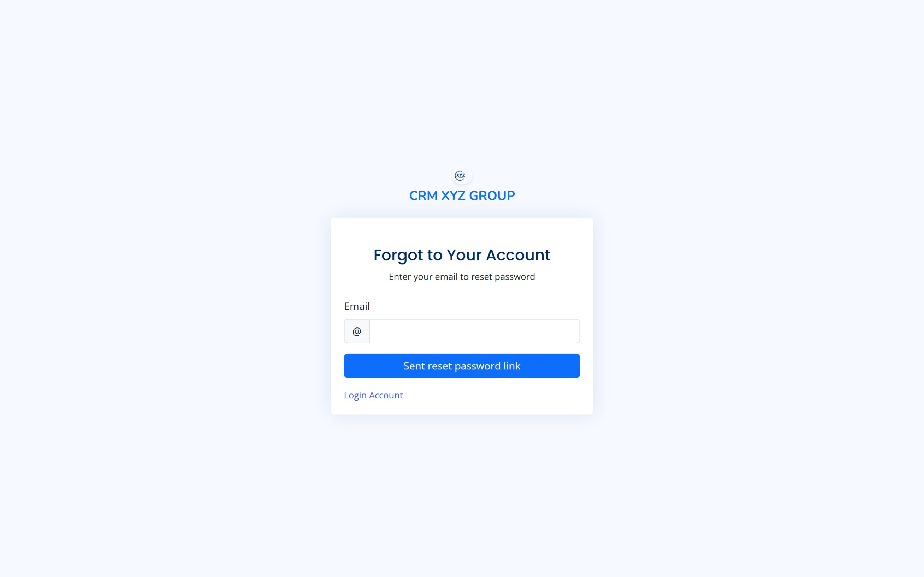924x577 pixels.
Task: Click the Forgot to Your Account heading
Action: 462,255
